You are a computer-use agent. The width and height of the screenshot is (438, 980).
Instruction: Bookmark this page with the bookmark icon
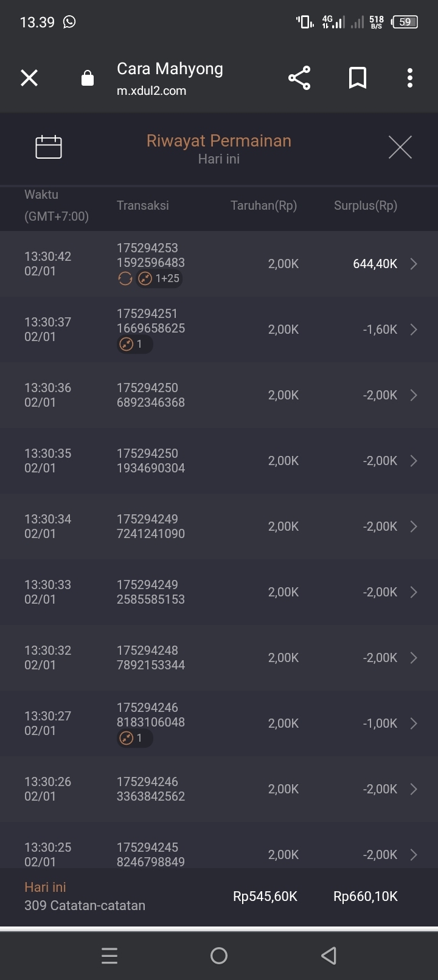(x=357, y=78)
